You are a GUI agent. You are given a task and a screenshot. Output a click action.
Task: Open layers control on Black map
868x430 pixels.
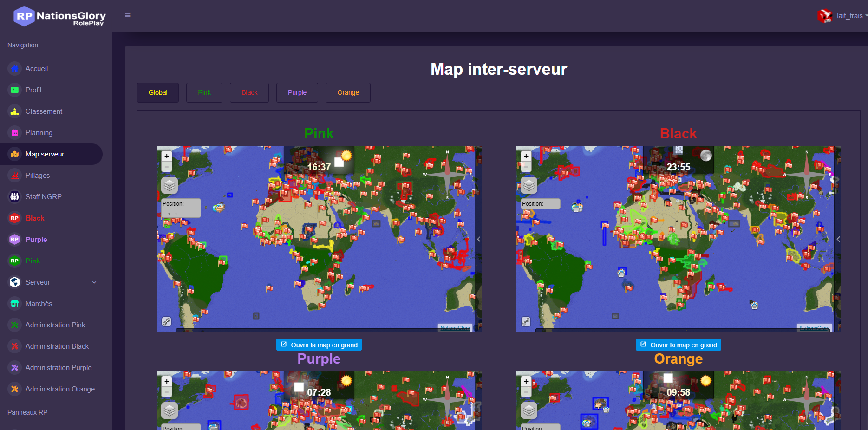[529, 185]
